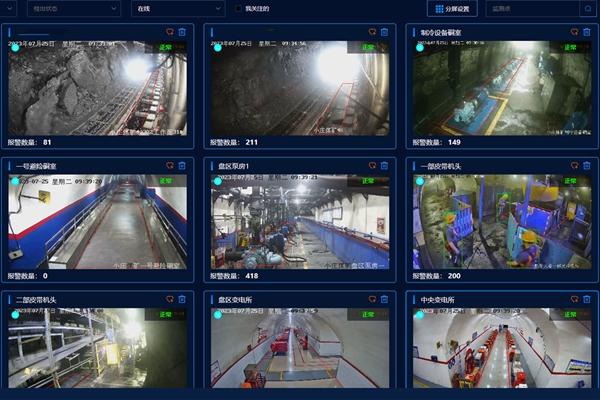
Task: Delete the 盘区变电所 camera card
Action: coord(384,298)
